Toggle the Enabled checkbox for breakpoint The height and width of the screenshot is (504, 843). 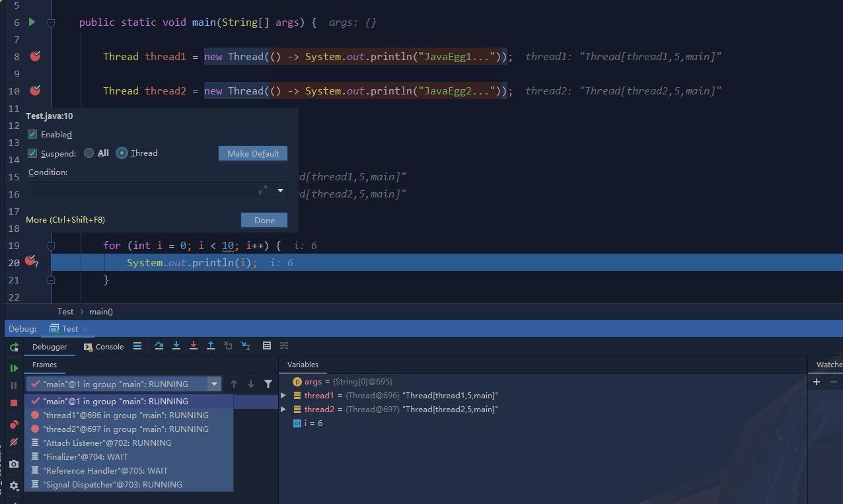point(32,134)
